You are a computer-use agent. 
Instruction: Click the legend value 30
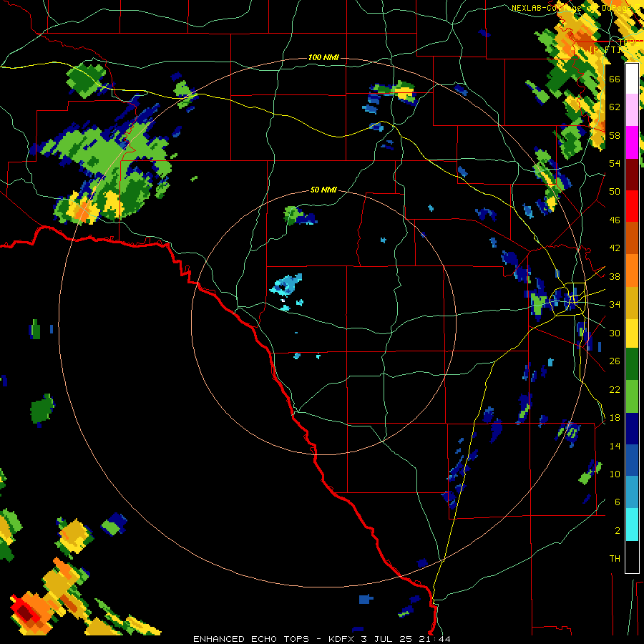point(615,333)
